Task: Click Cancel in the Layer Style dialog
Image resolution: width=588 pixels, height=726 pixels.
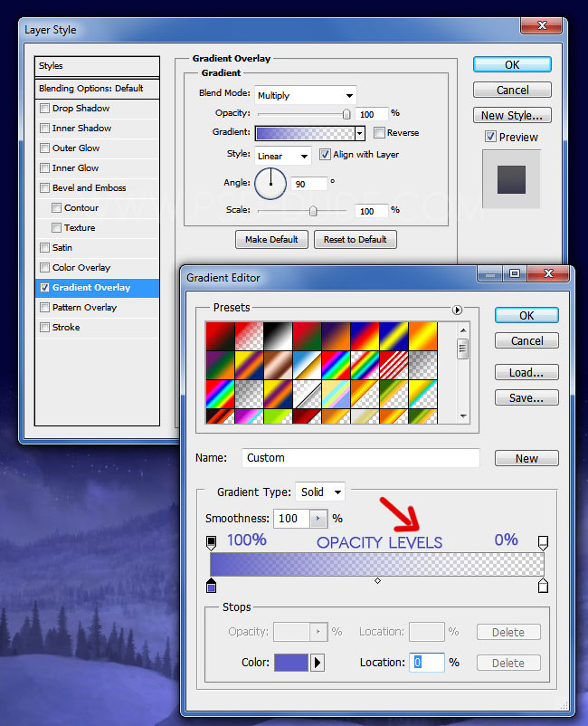Action: click(512, 90)
